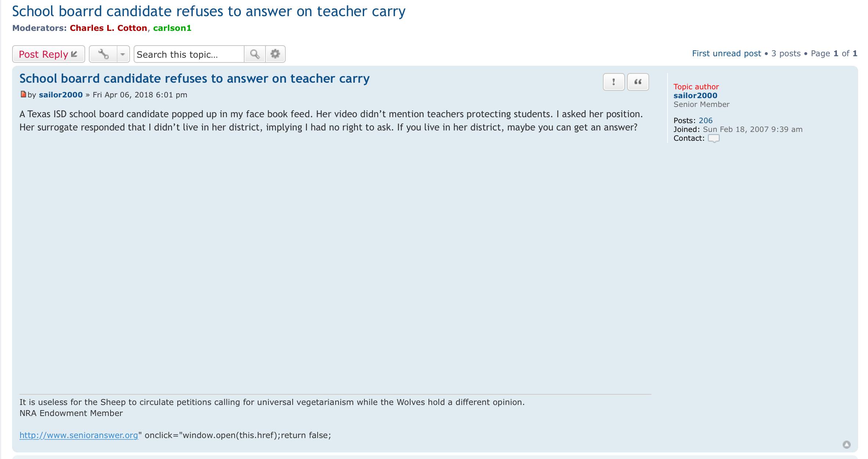Click the post title heading link
868x459 pixels.
click(194, 79)
